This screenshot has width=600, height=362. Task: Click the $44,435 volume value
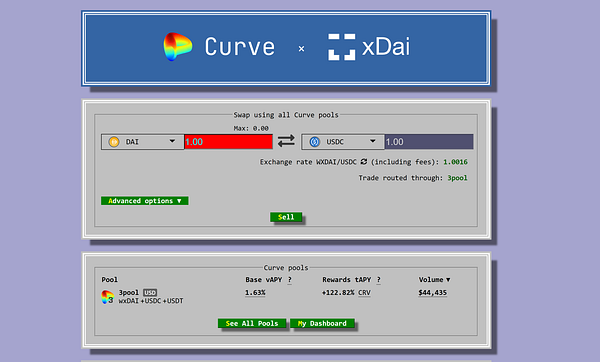point(432,292)
